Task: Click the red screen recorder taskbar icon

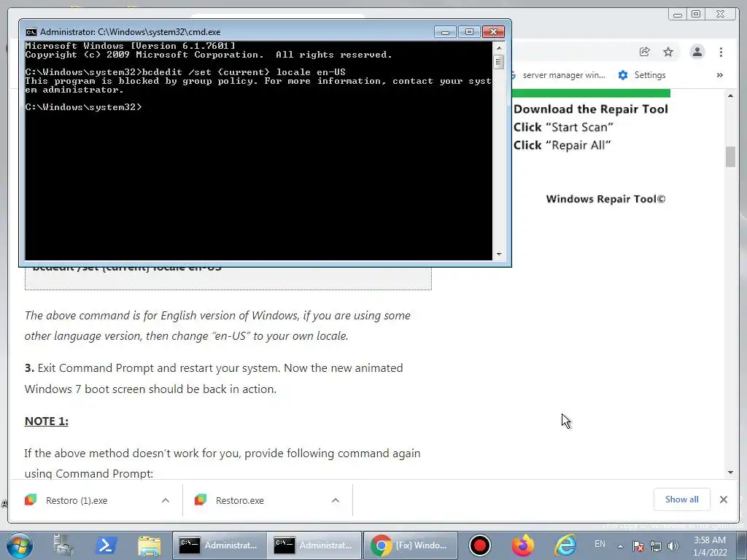Action: [x=480, y=545]
